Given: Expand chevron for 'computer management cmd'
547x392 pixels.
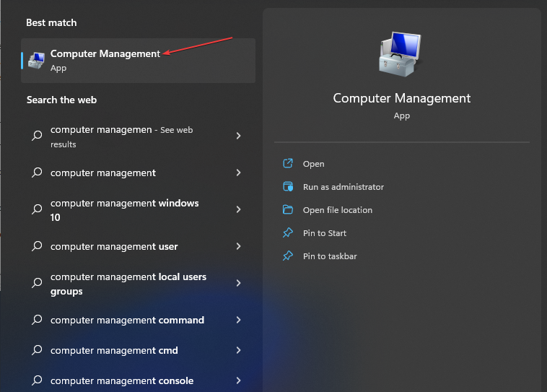Looking at the screenshot, I should coord(239,350).
